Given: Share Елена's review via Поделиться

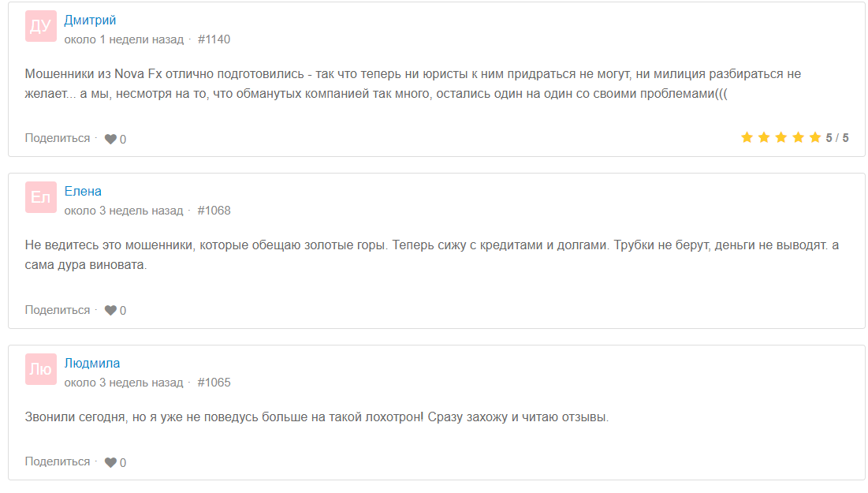Looking at the screenshot, I should coord(58,310).
